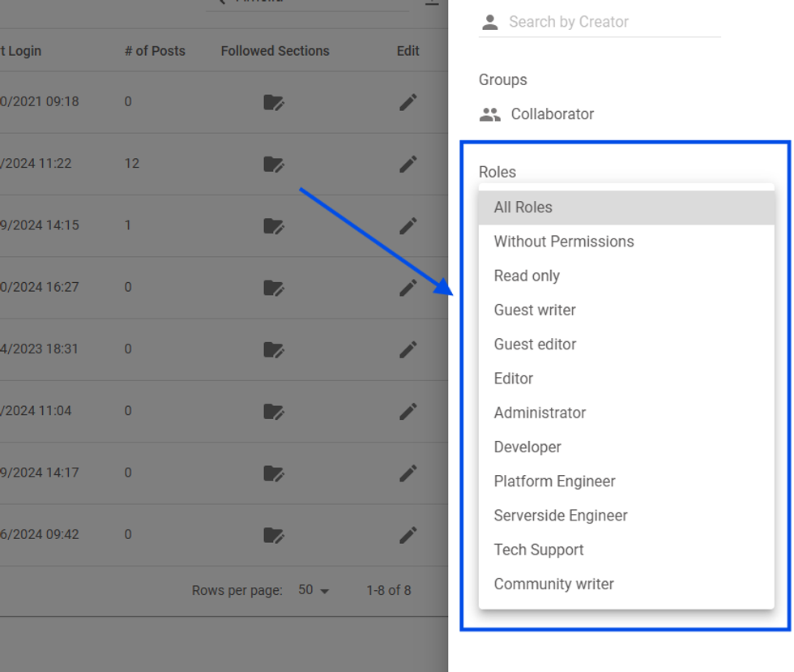Click the Search by Creator input field
Image resolution: width=794 pixels, height=672 pixels.
pos(612,22)
